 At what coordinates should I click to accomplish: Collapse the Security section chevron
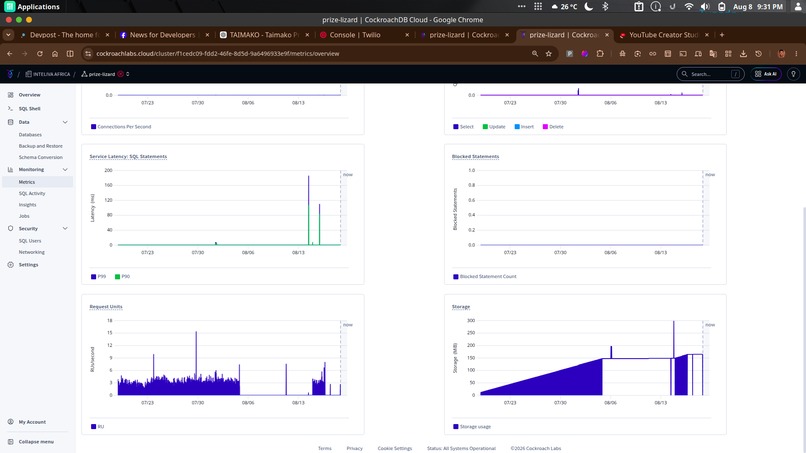coord(65,228)
